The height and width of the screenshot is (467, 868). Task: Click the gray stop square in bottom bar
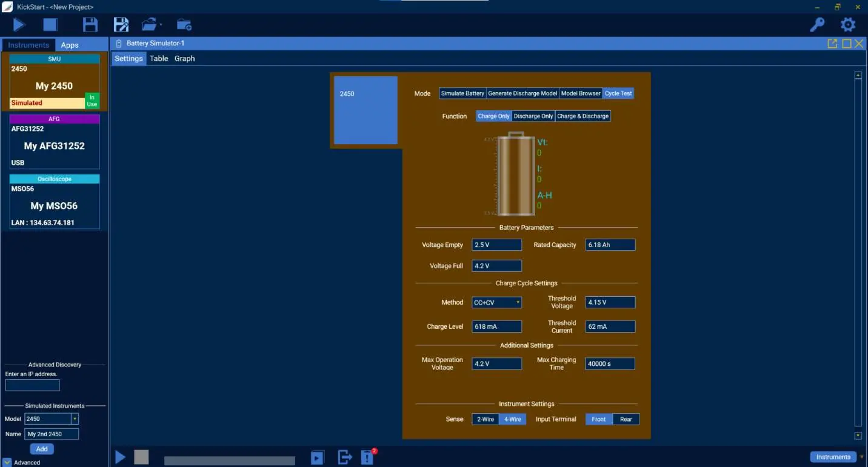tap(141, 457)
